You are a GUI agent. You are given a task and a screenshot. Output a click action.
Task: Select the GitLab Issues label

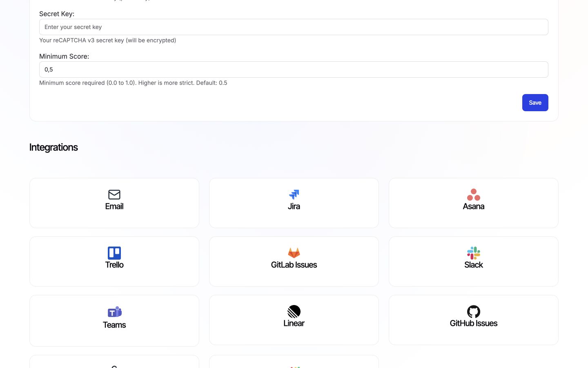point(294,265)
